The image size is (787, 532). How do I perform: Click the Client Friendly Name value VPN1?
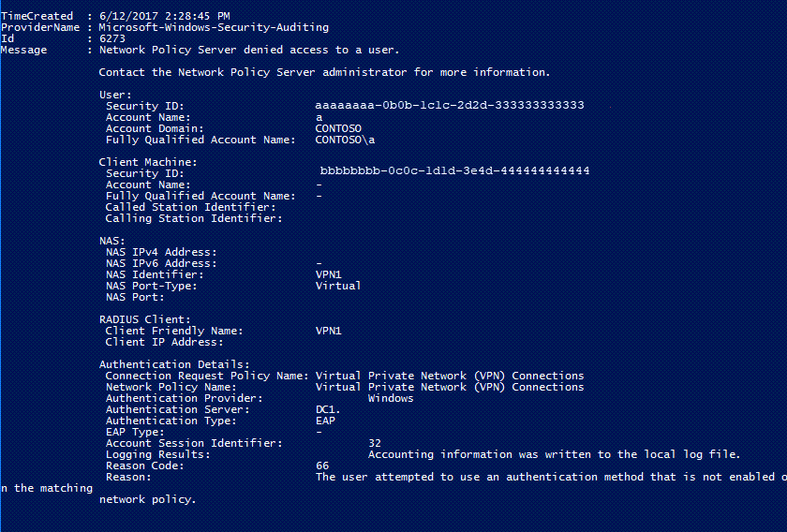point(329,331)
